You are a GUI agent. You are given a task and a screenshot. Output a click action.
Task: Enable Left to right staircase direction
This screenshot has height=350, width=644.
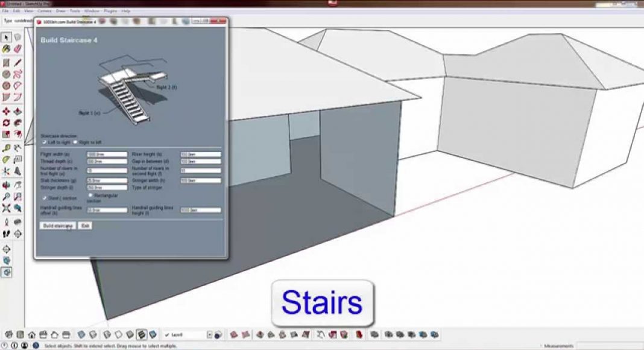click(45, 142)
